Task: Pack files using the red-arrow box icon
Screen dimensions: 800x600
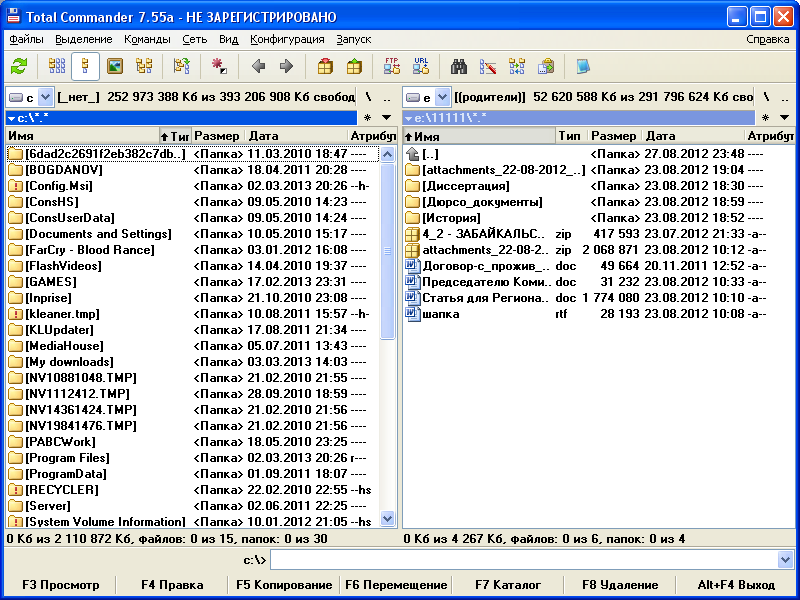Action: pos(325,66)
